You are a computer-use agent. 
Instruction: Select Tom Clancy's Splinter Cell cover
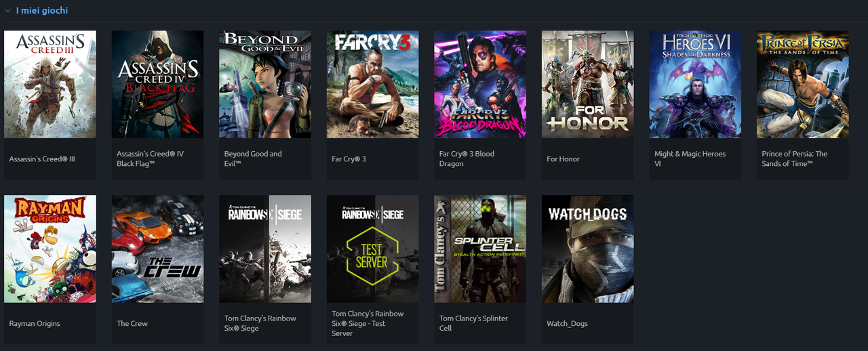(x=480, y=249)
